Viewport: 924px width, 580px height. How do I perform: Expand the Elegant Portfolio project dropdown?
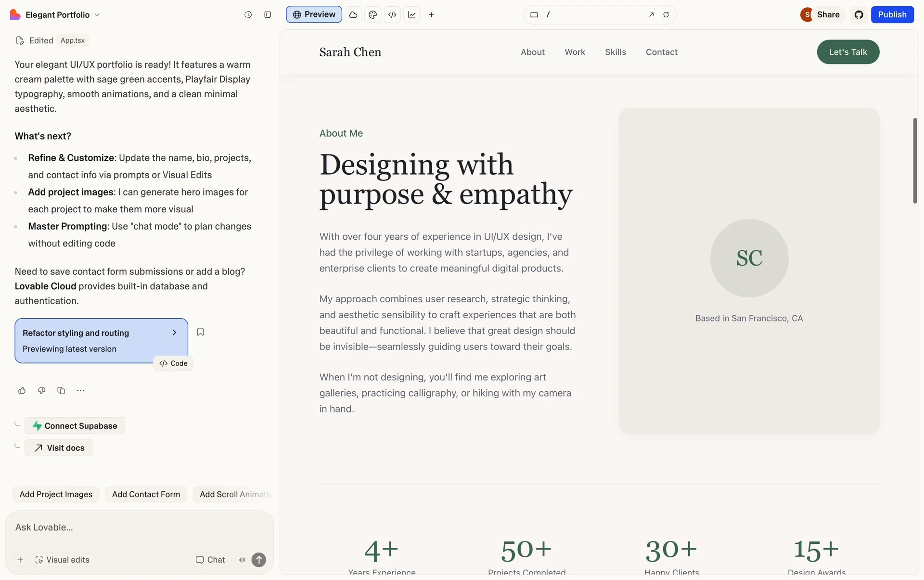97,15
